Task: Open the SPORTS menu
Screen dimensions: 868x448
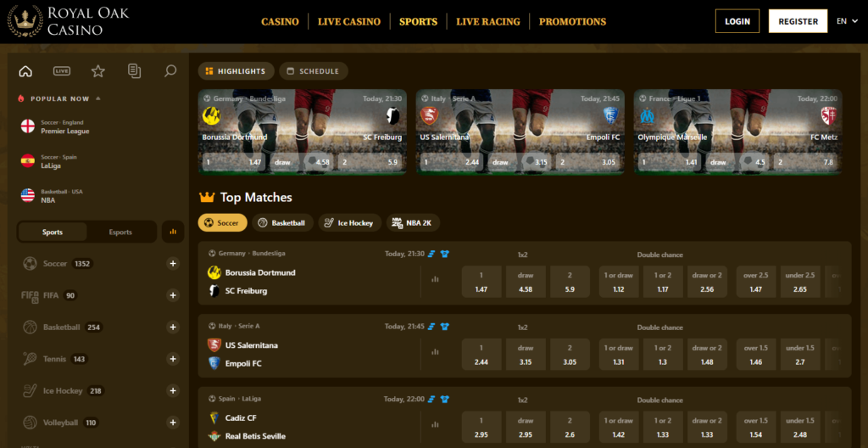Action: point(419,21)
